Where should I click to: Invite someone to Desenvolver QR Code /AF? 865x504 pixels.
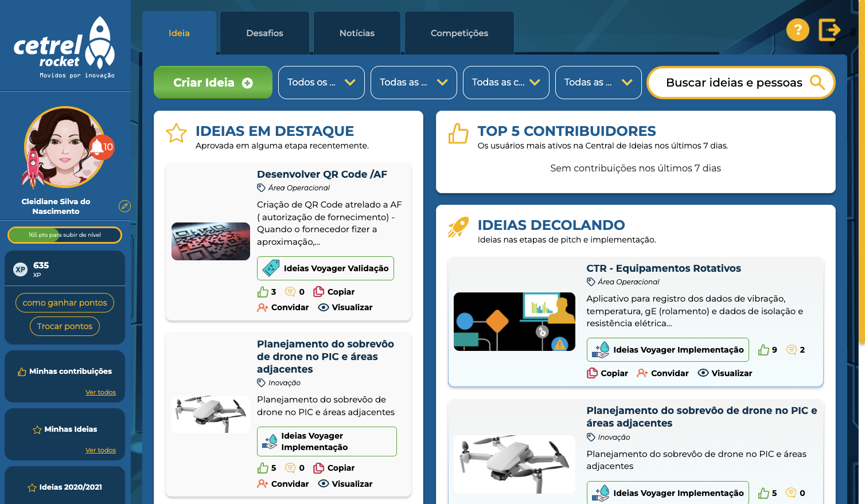[x=283, y=307]
